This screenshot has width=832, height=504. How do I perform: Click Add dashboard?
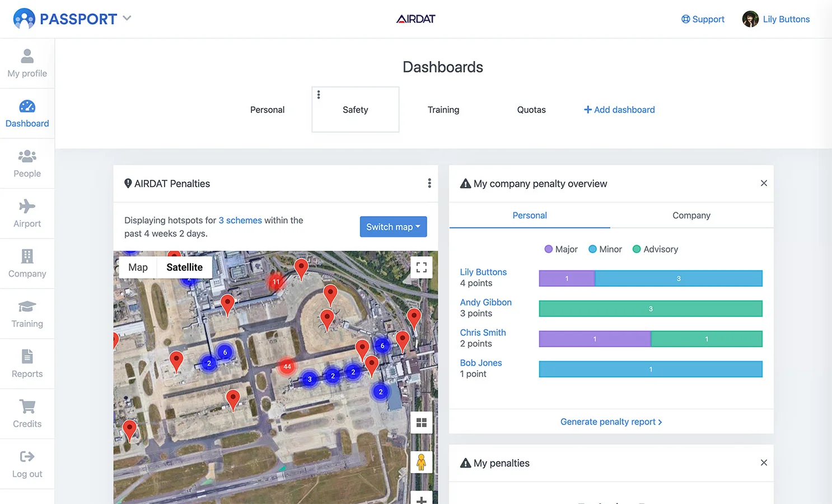pyautogui.click(x=619, y=110)
